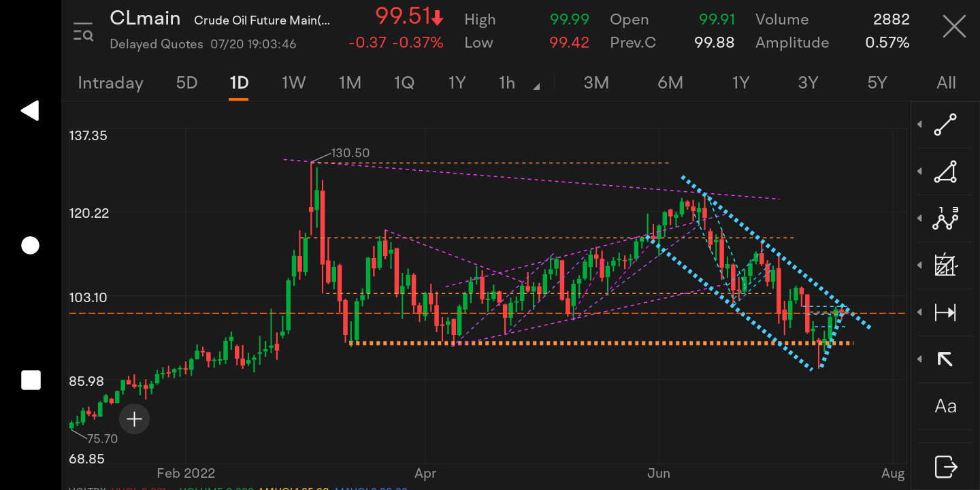This screenshot has width=980, height=490.
Task: Set chart range to 6M
Action: coord(670,83)
